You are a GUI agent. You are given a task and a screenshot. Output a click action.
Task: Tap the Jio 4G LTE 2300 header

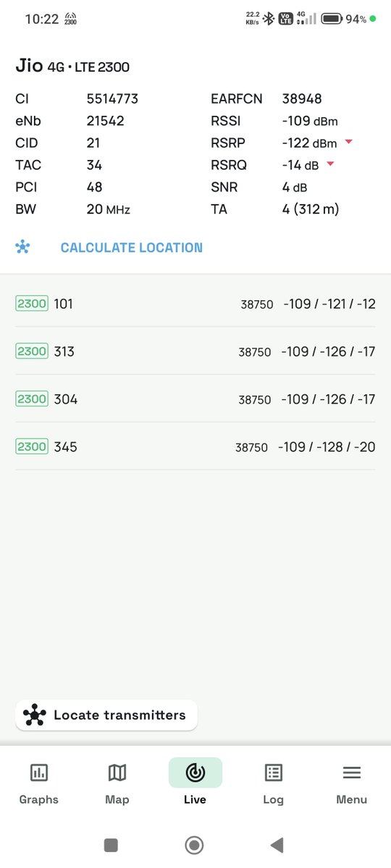tap(72, 67)
